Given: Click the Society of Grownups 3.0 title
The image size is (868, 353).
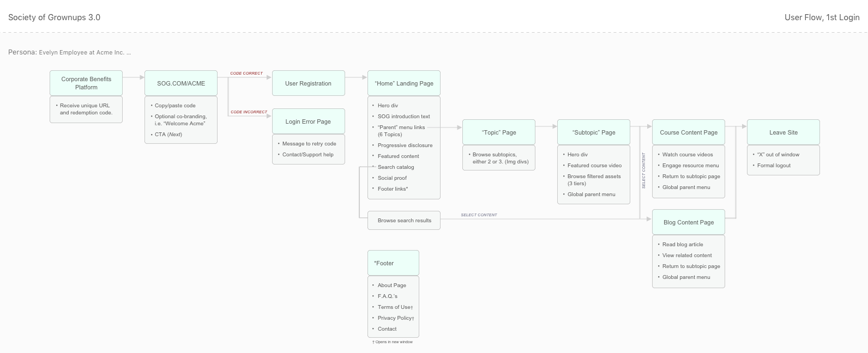Looking at the screenshot, I should [55, 17].
